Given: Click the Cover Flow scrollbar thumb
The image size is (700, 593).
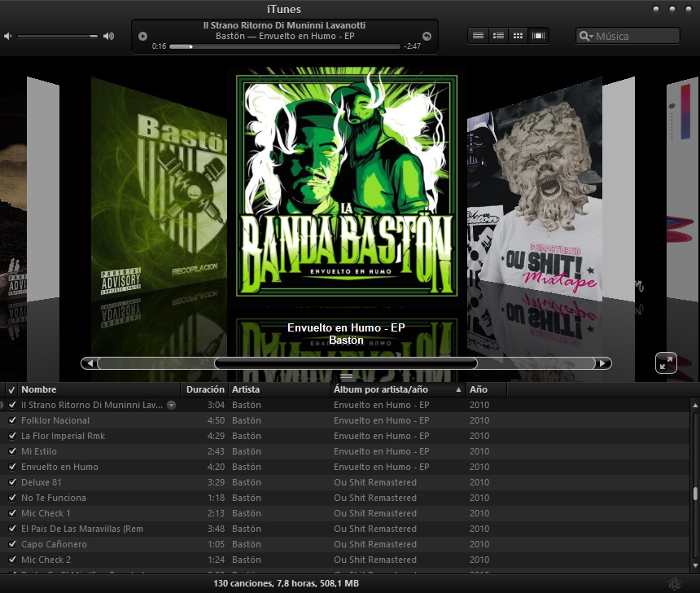Looking at the screenshot, I should click(x=346, y=363).
